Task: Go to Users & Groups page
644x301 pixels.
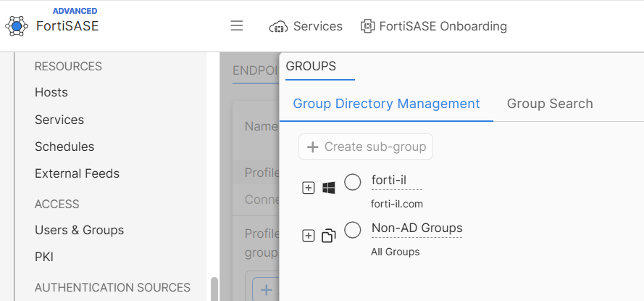Action: click(x=79, y=230)
